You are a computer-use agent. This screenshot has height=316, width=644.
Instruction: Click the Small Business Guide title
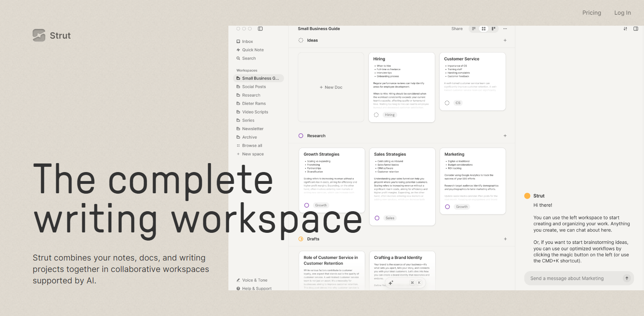tap(319, 29)
